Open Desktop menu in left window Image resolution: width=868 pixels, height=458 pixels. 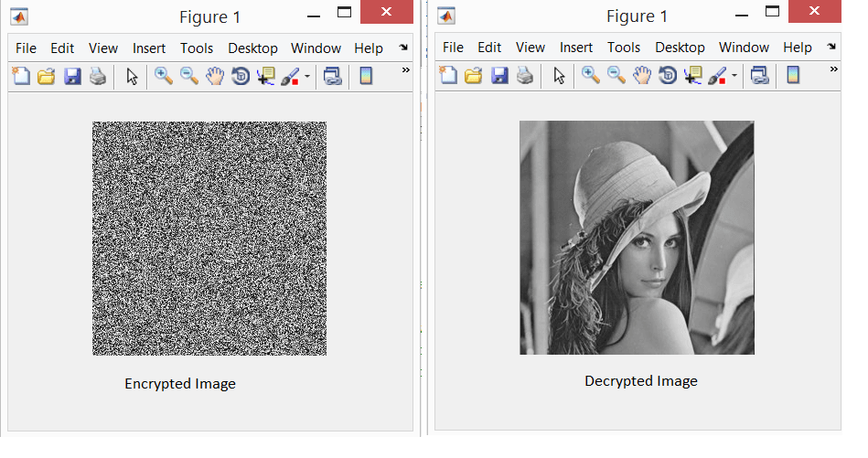pos(252,48)
